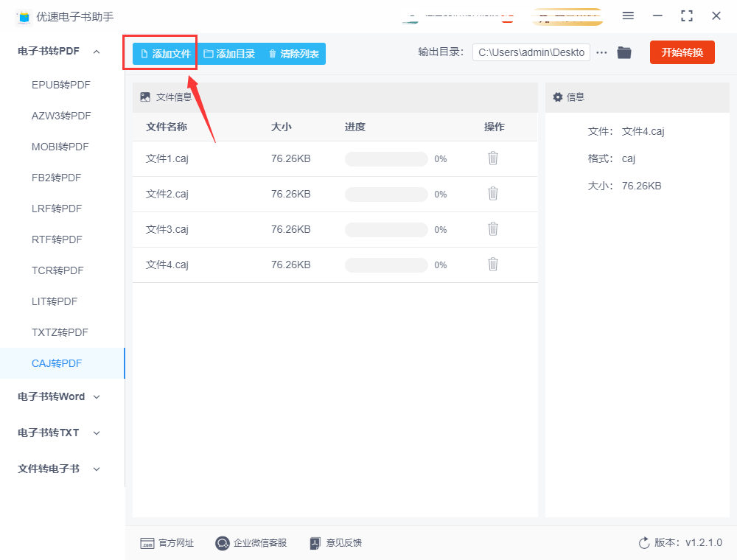Choose LIT转PDF in sidebar
737x560 pixels.
55,301
